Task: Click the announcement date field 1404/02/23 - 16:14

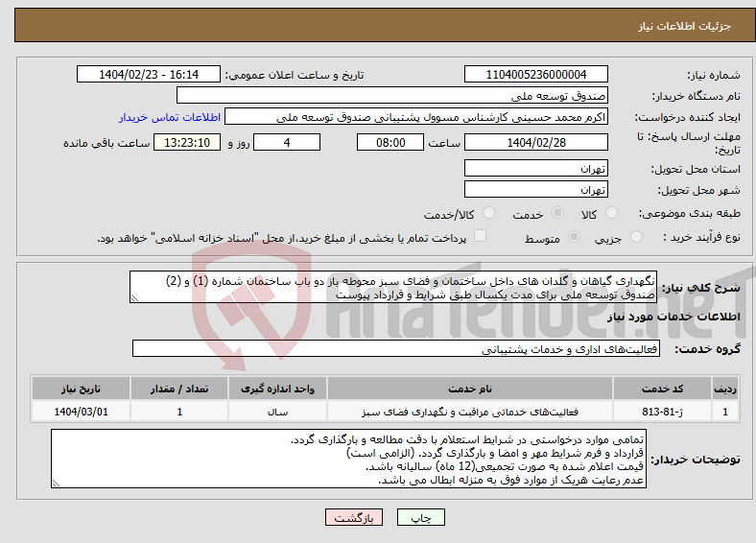Action: [x=149, y=74]
